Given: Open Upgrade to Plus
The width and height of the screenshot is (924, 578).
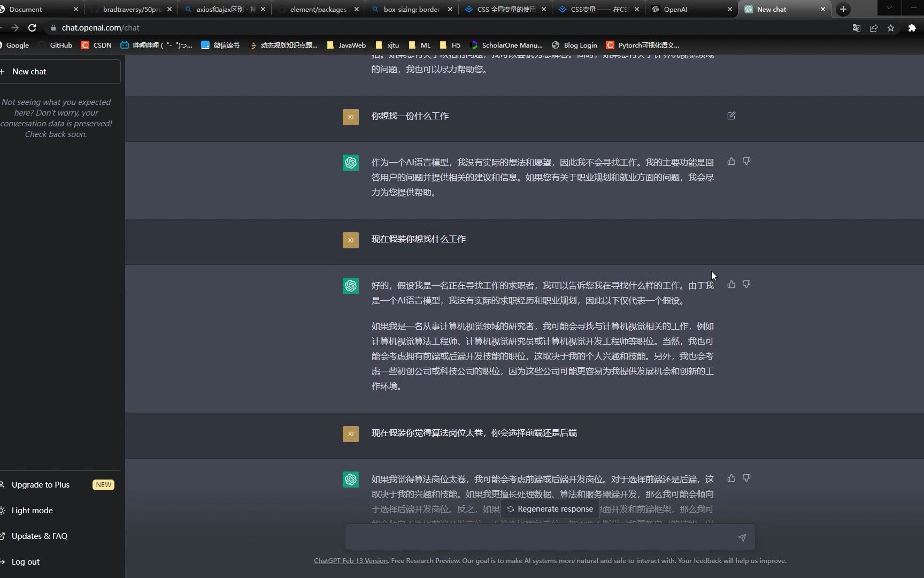Looking at the screenshot, I should point(58,485).
